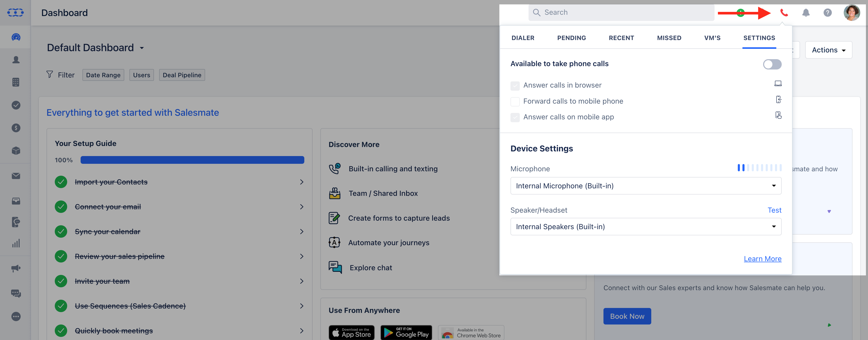Click the Users filter button
The width and height of the screenshot is (868, 340).
(x=142, y=75)
